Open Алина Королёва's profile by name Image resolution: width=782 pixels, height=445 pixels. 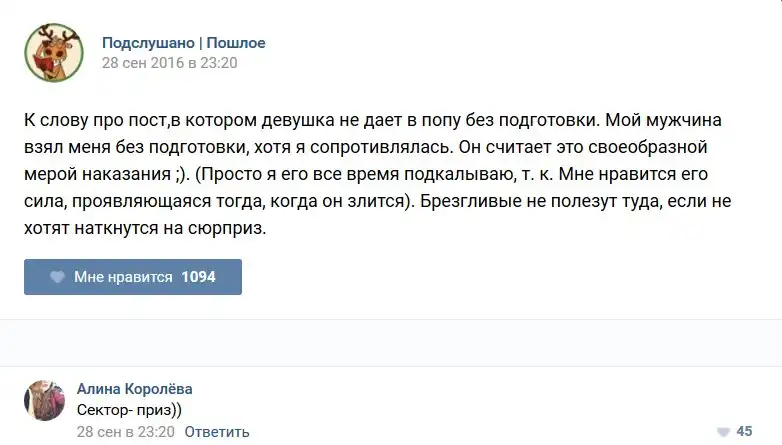135,389
